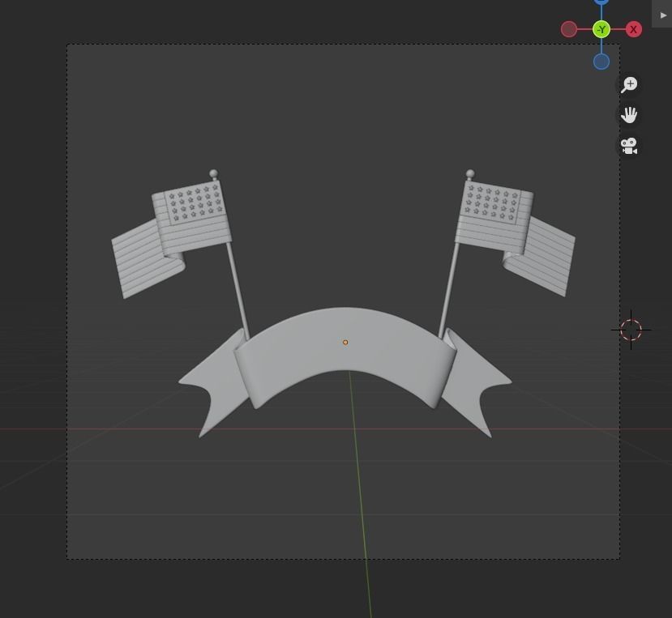Viewport: 672px width, 618px height.
Task: Click the bottom blue negative Z gizmo circle
Action: click(x=601, y=62)
